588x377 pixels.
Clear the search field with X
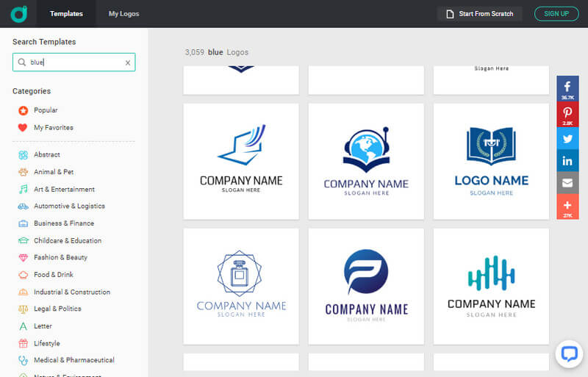point(127,62)
